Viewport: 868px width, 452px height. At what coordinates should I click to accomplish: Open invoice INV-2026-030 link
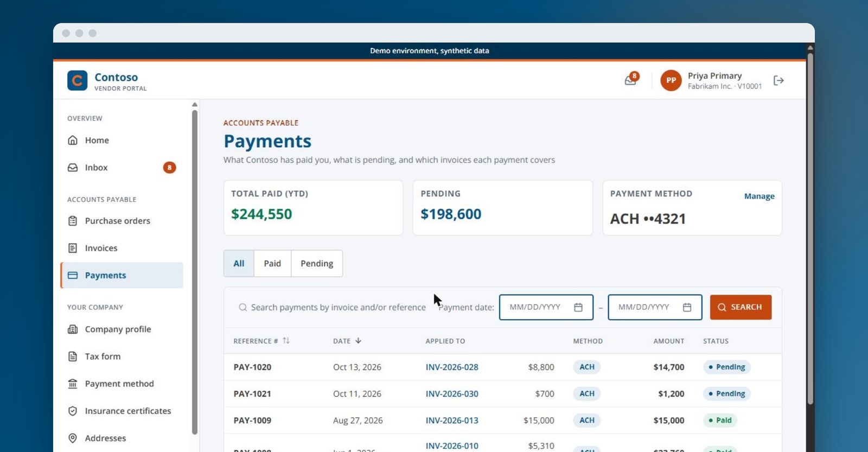pyautogui.click(x=452, y=393)
